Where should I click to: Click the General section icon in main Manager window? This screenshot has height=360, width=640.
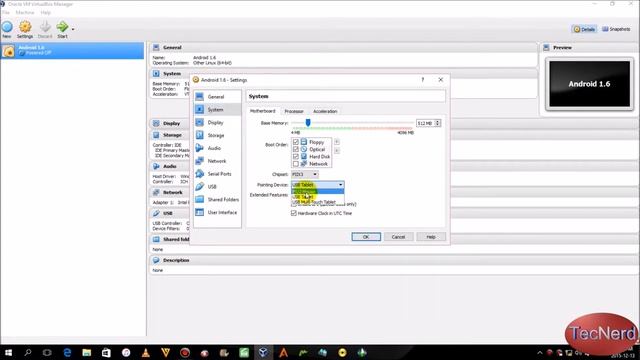click(x=156, y=47)
